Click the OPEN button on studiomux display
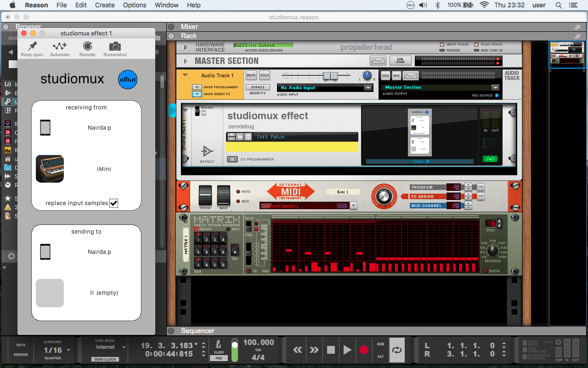The height and width of the screenshot is (368, 588). [x=420, y=161]
